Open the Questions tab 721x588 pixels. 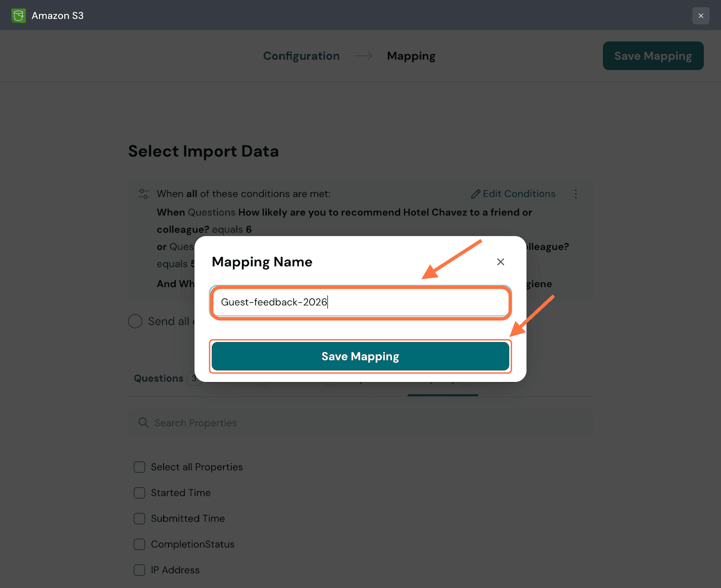pyautogui.click(x=159, y=378)
